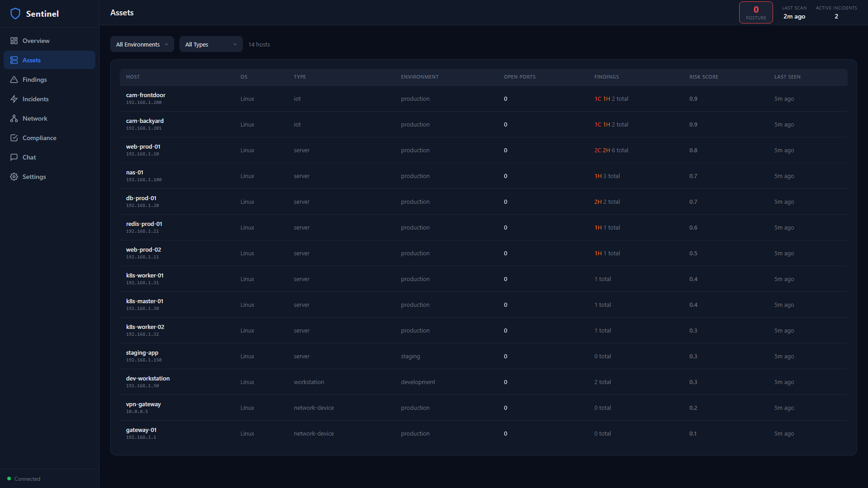Sort by Risk Score column header

point(703,77)
